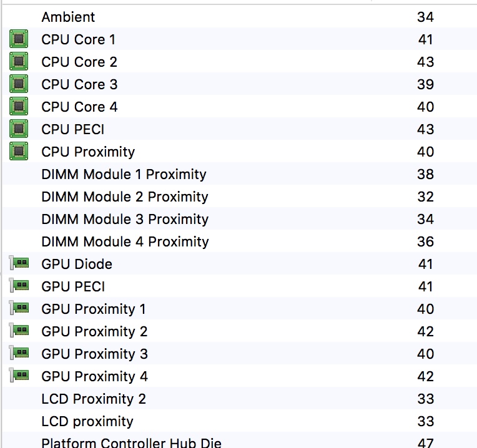Screen dimensions: 477x448
Task: Click the GPU Proximity 1 card icon
Action: (19, 308)
